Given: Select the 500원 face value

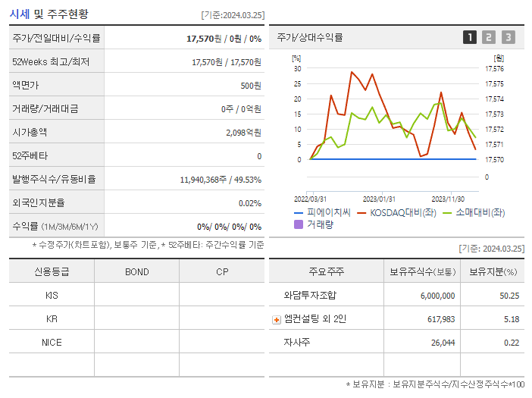Looking at the screenshot, I should (251, 86).
